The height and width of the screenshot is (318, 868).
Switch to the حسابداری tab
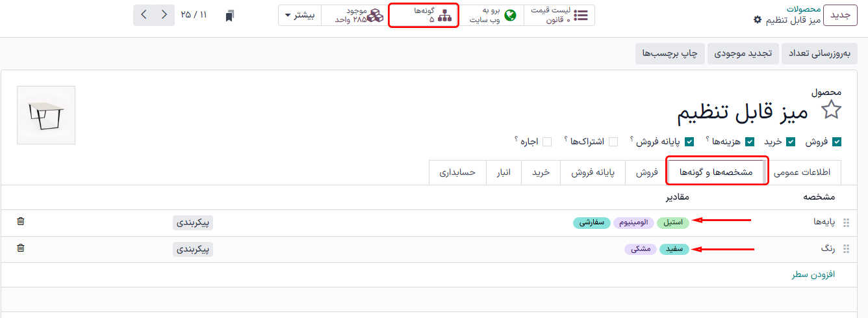coord(457,172)
